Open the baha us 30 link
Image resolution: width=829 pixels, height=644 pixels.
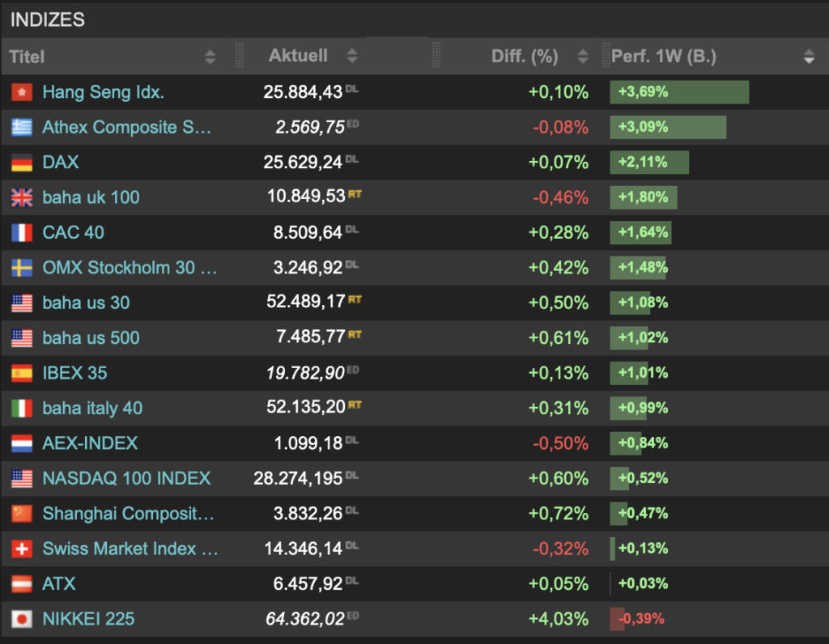click(x=86, y=303)
